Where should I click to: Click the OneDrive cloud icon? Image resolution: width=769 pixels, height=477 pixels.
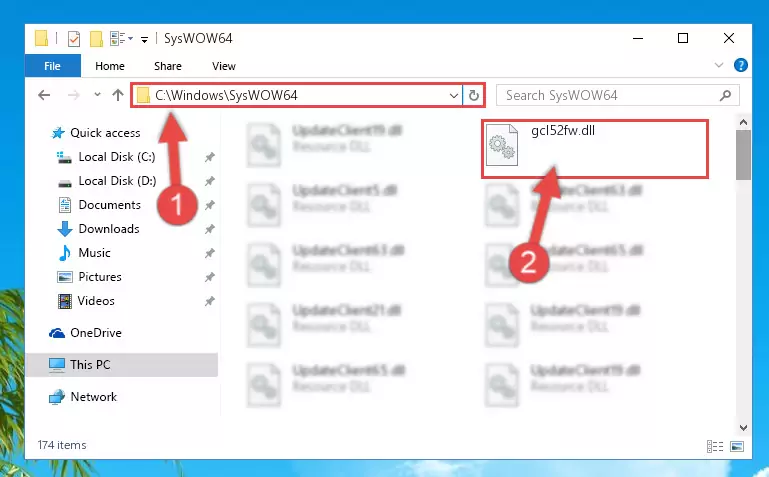click(57, 333)
